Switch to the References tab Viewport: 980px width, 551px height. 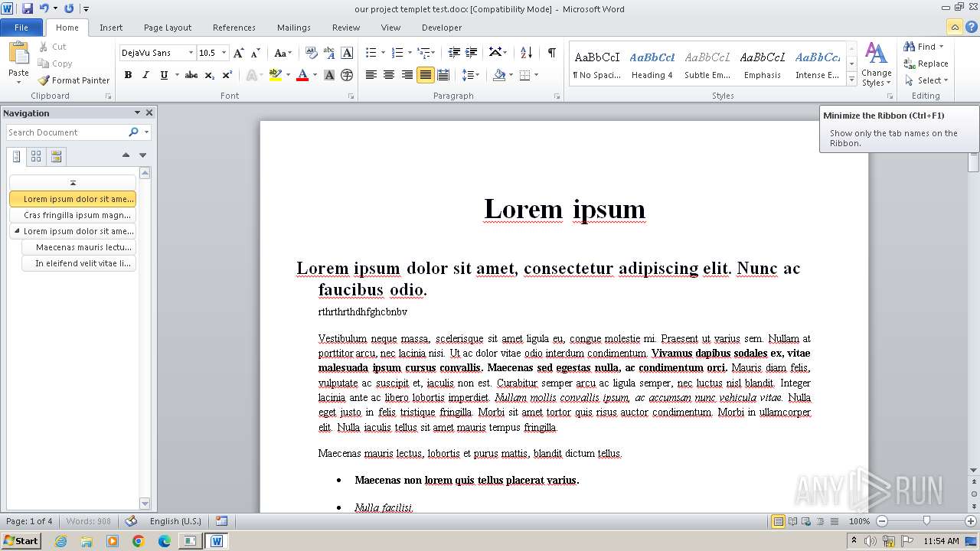click(x=234, y=28)
